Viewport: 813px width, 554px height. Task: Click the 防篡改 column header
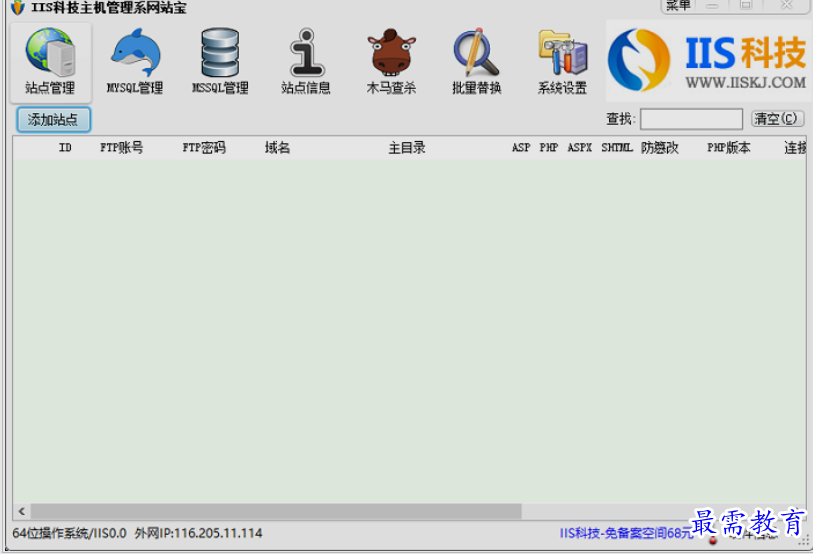660,148
